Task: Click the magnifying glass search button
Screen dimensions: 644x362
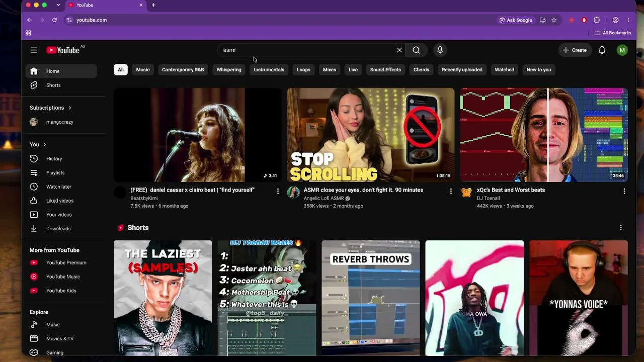Action: click(x=416, y=50)
